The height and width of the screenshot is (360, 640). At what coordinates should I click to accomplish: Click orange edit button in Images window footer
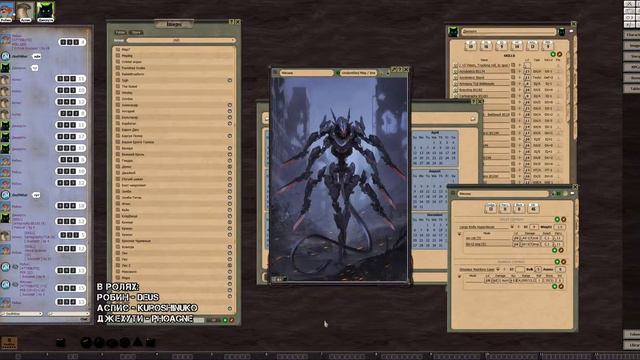coord(232,320)
